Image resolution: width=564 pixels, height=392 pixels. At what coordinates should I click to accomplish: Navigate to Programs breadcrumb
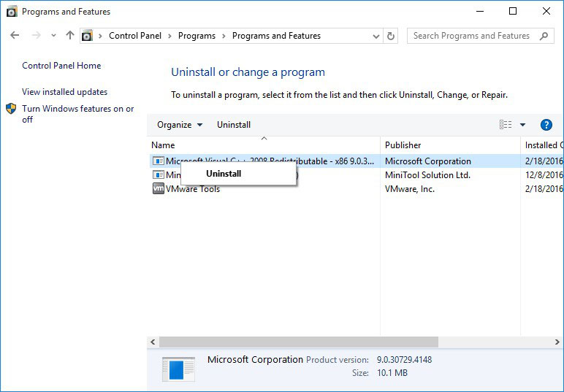pos(197,36)
